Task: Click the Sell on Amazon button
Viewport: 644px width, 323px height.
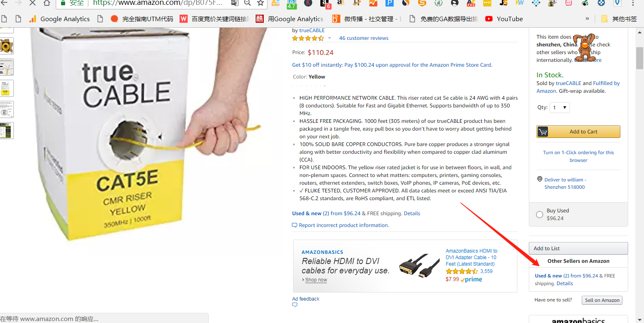Action: click(x=602, y=300)
